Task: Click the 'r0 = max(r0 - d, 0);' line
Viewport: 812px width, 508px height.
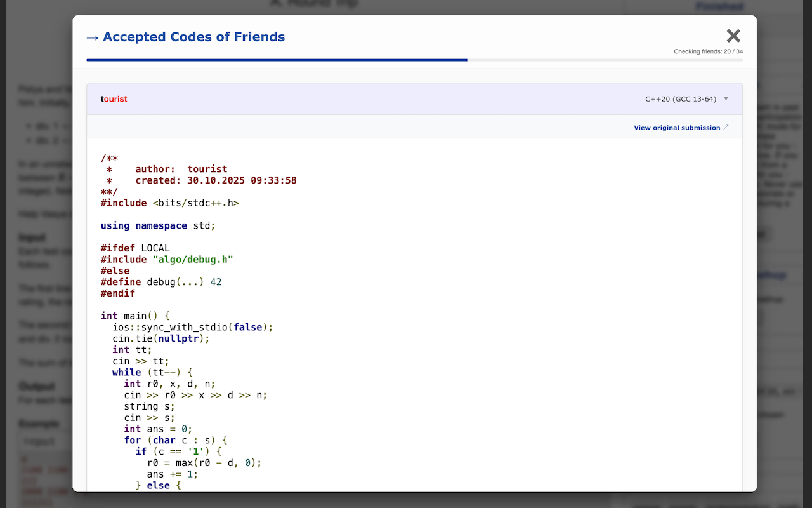Action: point(204,463)
